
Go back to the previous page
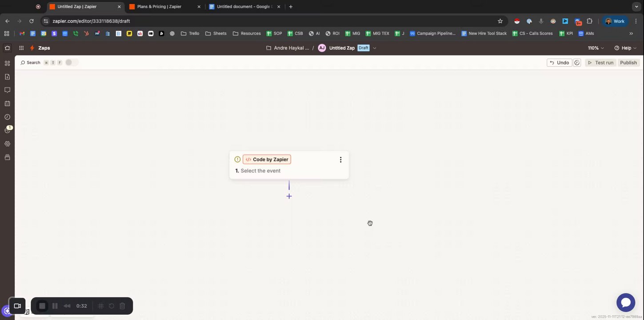coord(7,21)
